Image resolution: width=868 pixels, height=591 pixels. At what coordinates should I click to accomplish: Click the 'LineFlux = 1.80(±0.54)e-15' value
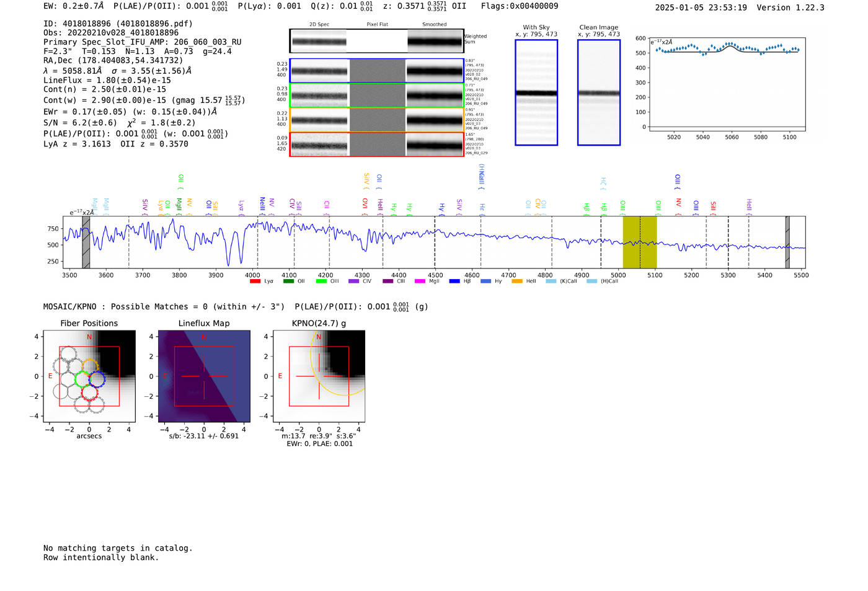[107, 81]
